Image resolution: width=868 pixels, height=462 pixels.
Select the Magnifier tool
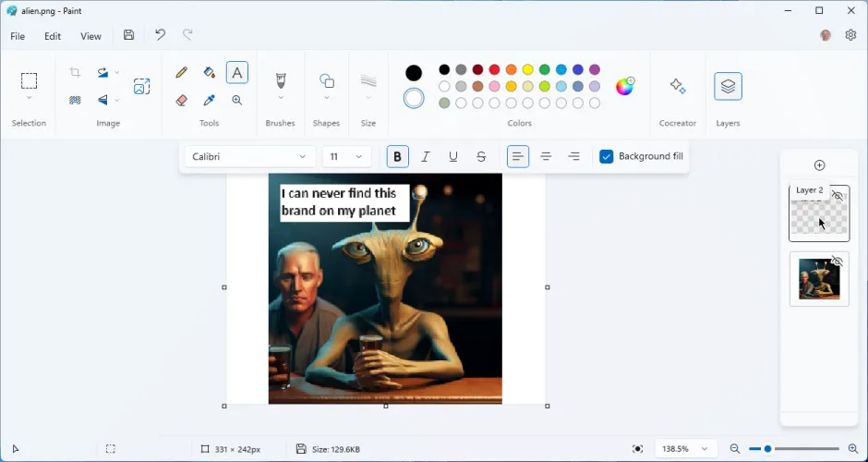pyautogui.click(x=237, y=101)
